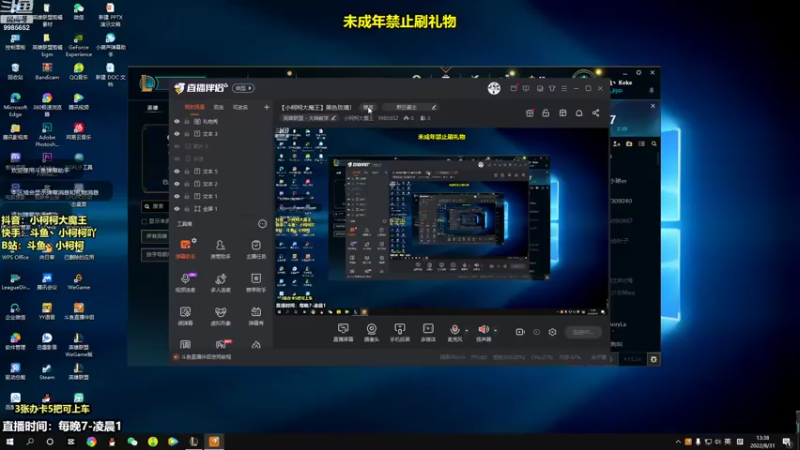This screenshot has width=800, height=450.
Task: Select the 全屏 1 source row
Action: pos(220,209)
